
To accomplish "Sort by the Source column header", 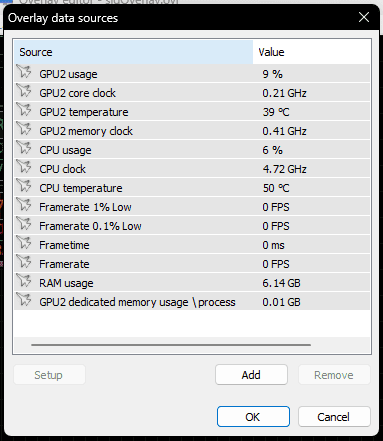I will pos(134,52).
